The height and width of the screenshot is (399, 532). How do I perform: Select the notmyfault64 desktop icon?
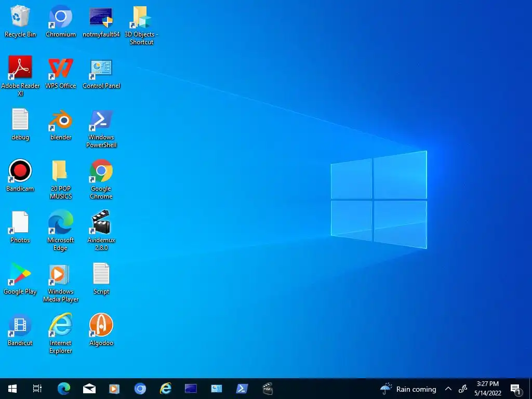tap(101, 21)
